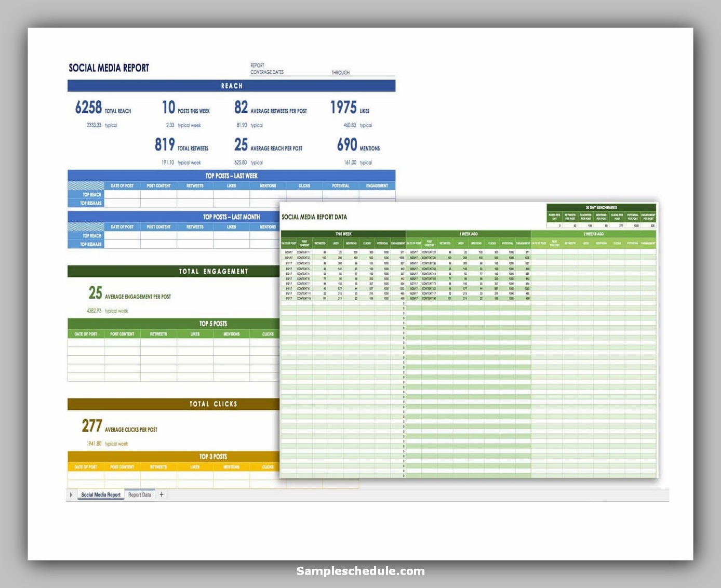Select the 4382.93 typical week value

[x=94, y=311]
